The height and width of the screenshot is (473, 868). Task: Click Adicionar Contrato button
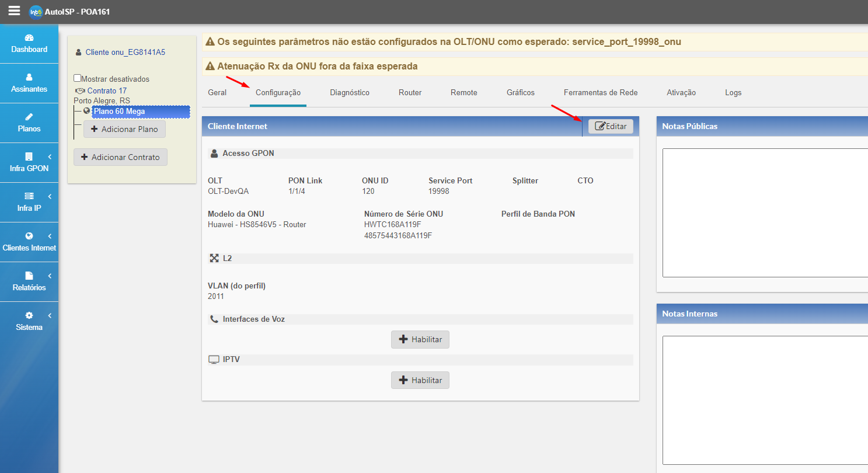click(120, 157)
